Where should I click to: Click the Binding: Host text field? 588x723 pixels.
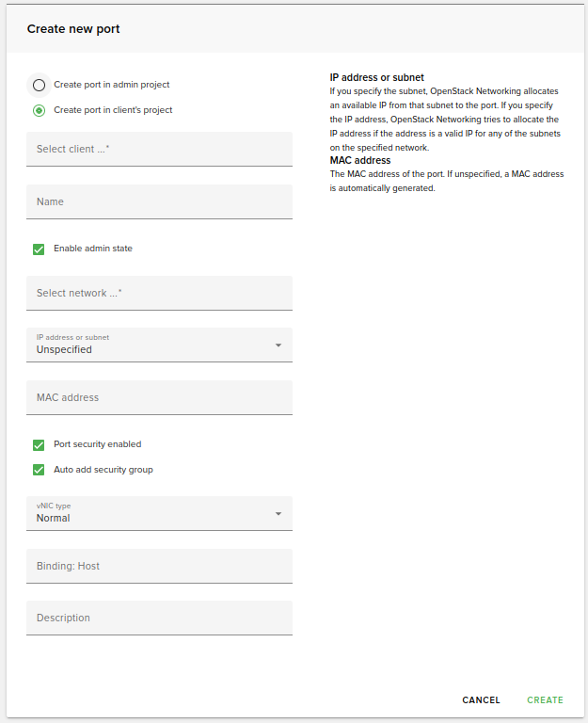tap(159, 566)
